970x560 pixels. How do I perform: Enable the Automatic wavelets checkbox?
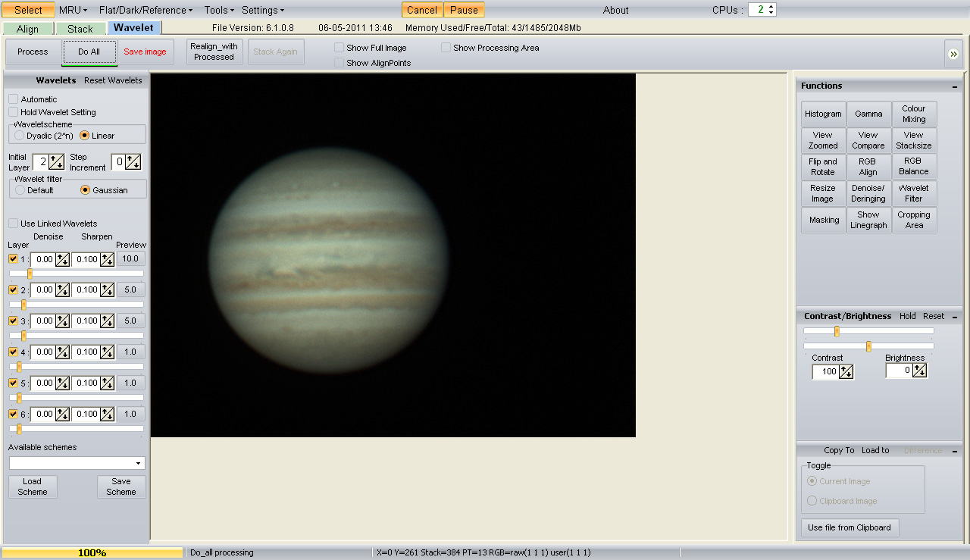tap(14, 99)
